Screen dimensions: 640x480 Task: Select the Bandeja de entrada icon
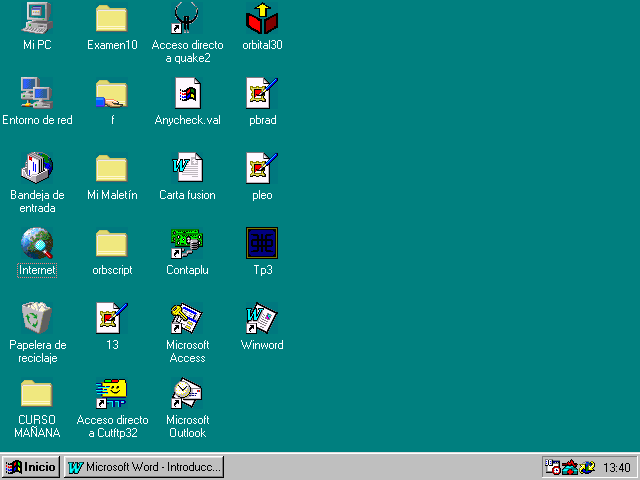(37, 168)
